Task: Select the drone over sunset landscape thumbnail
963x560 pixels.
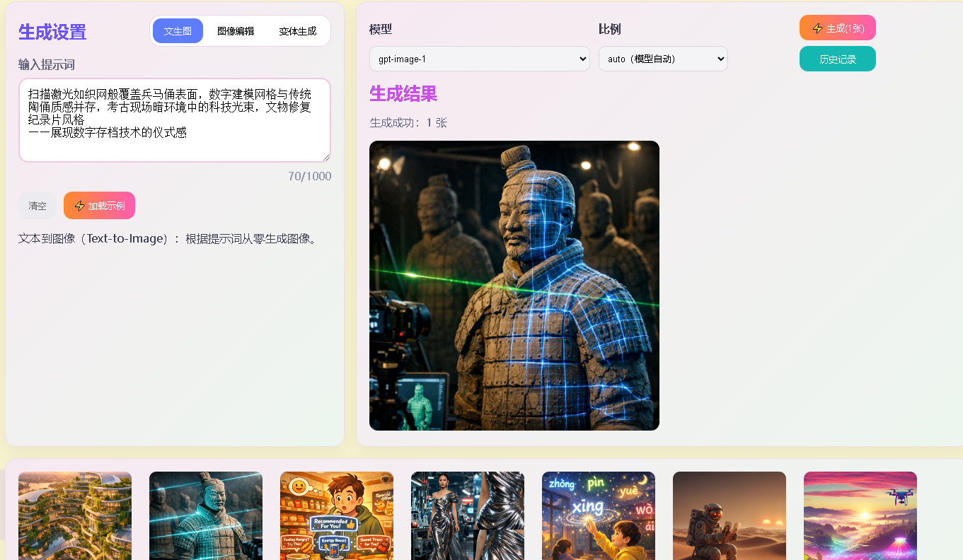Action: [x=860, y=515]
